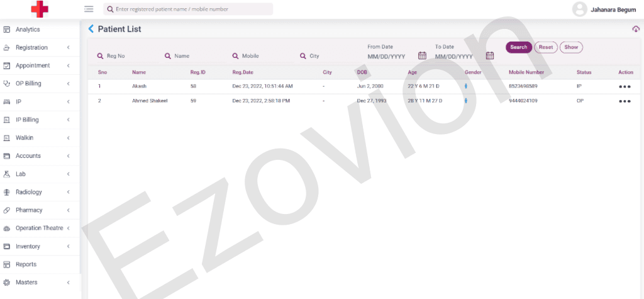Click the Reg.Date column header
644x299 pixels.
tap(243, 72)
